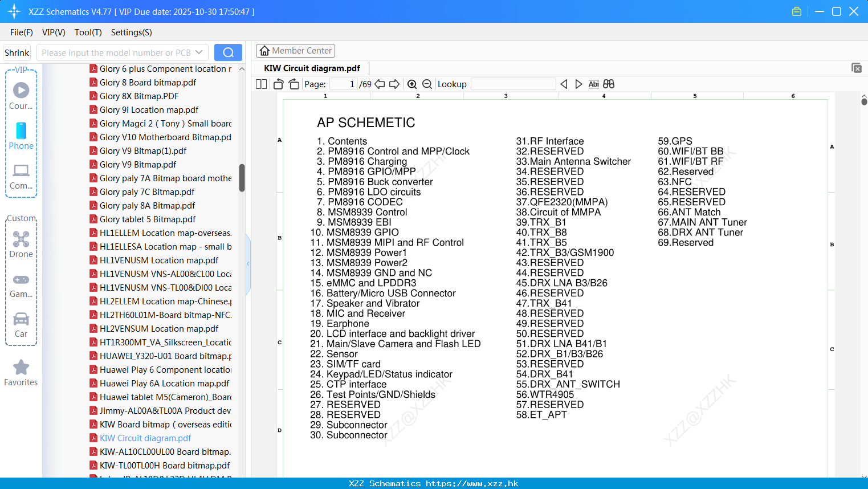Click the close-tabs icon at top right of viewer
Viewport: 868px width, 489px height.
click(x=857, y=68)
